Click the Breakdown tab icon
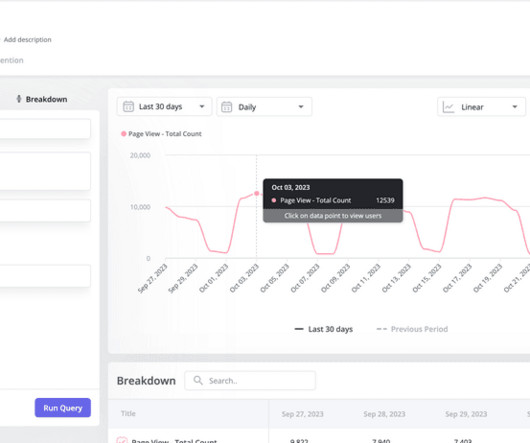The image size is (530, 443). pyautogui.click(x=19, y=99)
